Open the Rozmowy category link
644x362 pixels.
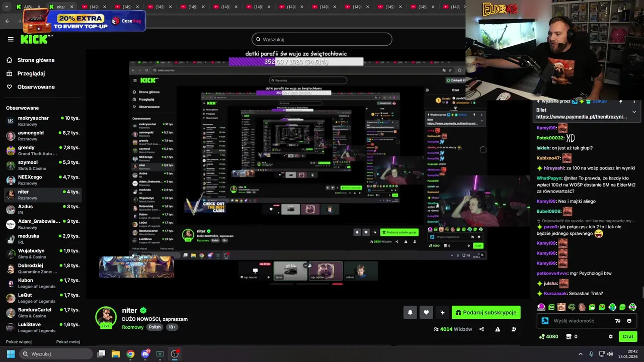(133, 327)
